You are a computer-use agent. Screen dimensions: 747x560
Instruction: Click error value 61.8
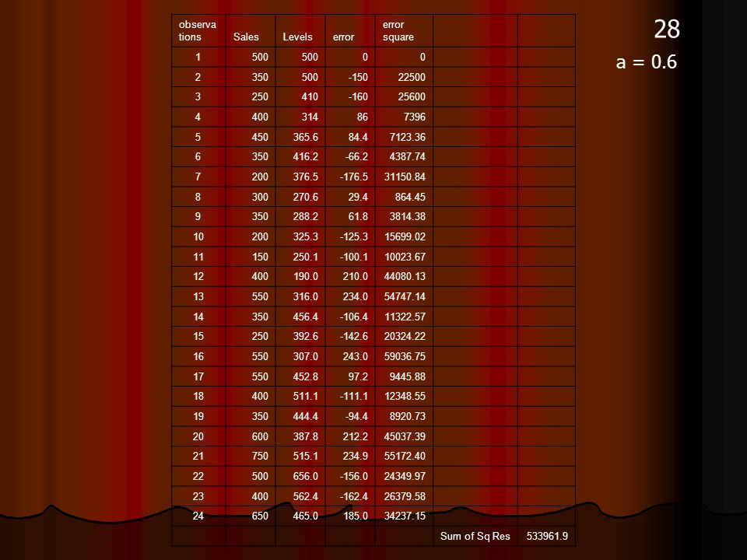coord(358,217)
